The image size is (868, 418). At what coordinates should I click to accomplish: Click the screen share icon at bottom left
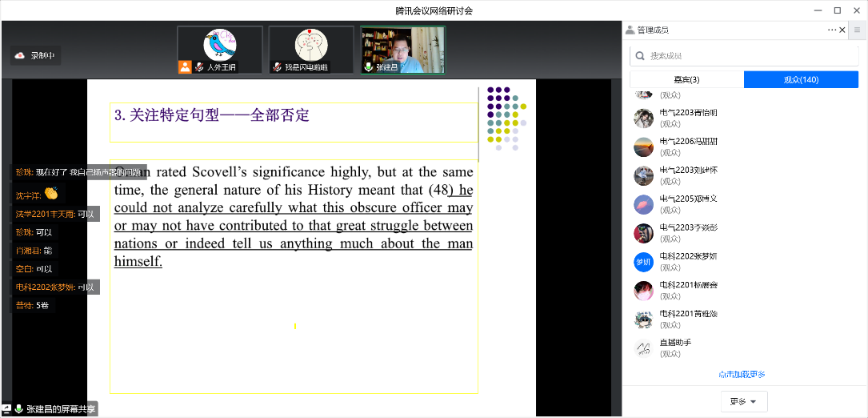tap(6, 408)
